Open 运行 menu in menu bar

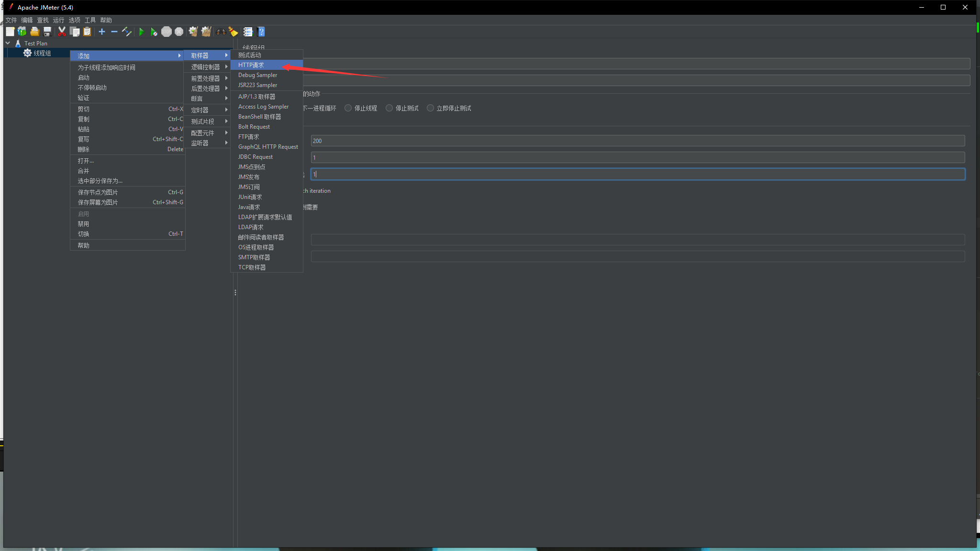58,20
